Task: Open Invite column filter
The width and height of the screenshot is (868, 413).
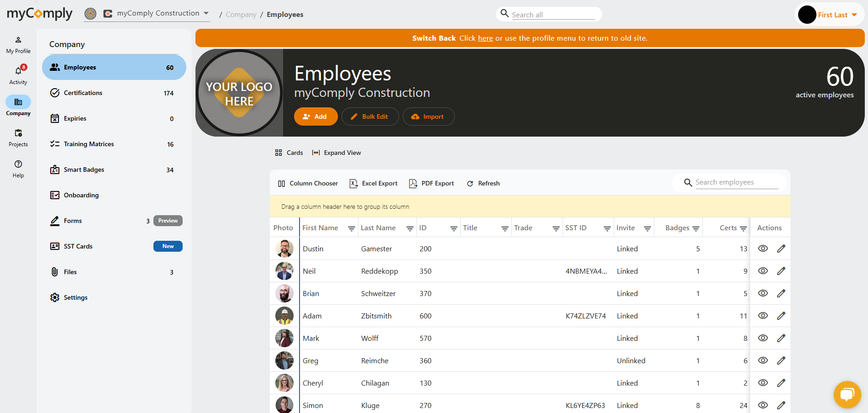Action: 647,228
